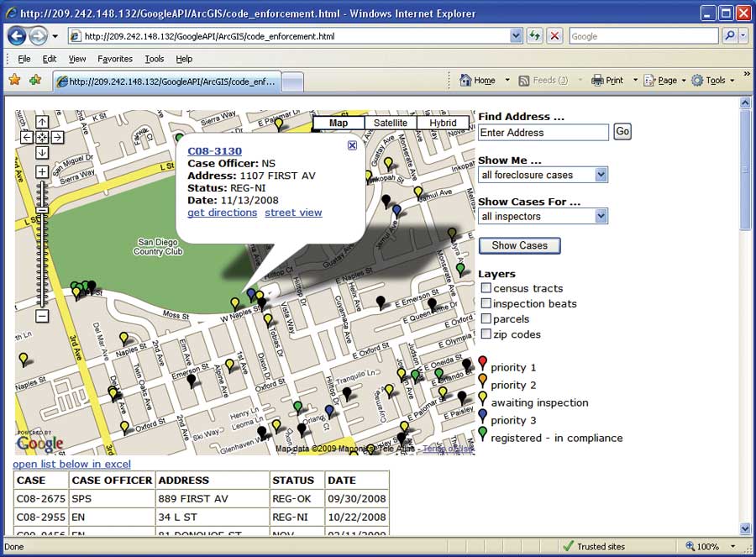Click the Show Cases button

click(520, 245)
